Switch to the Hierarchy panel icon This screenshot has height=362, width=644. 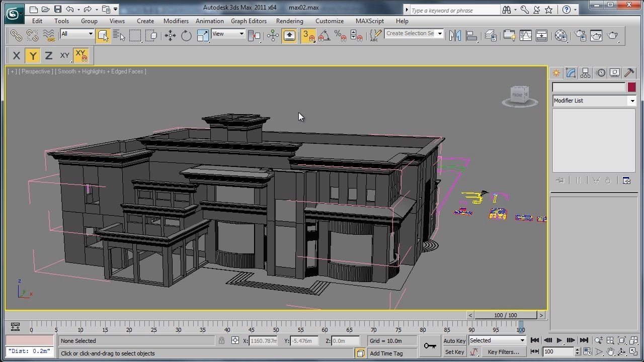[585, 73]
